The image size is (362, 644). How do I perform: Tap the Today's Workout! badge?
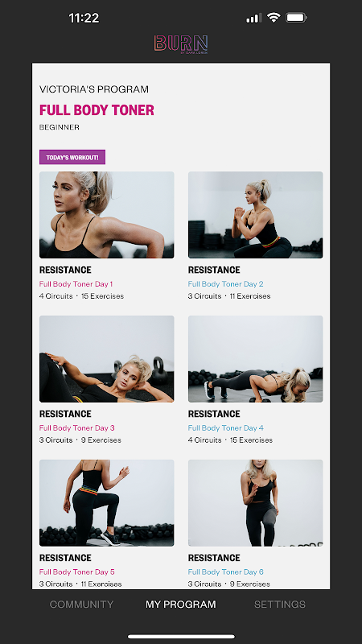tap(72, 157)
